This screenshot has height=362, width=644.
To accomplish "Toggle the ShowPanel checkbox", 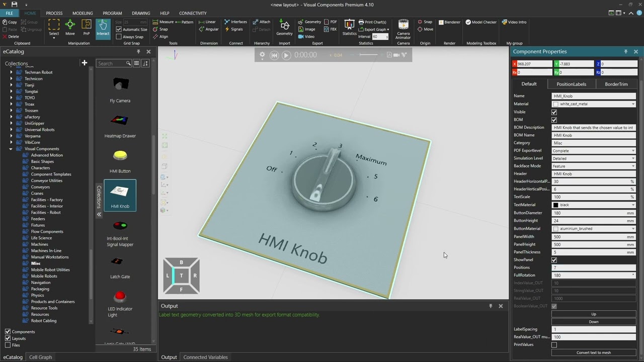I will pos(554,260).
